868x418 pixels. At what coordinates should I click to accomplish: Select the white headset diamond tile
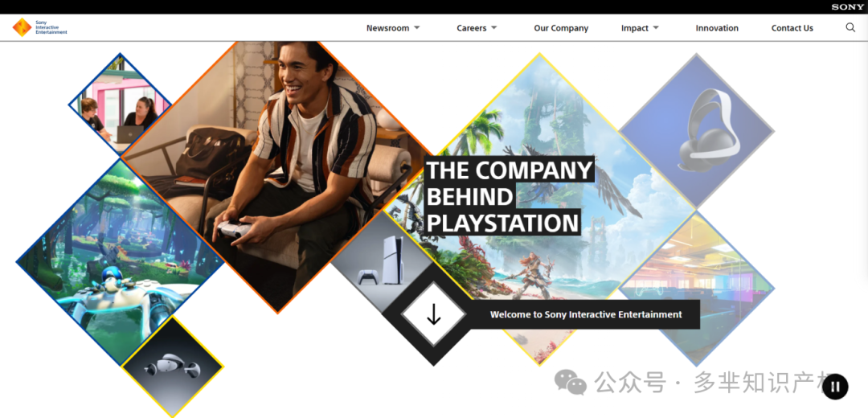pos(696,131)
